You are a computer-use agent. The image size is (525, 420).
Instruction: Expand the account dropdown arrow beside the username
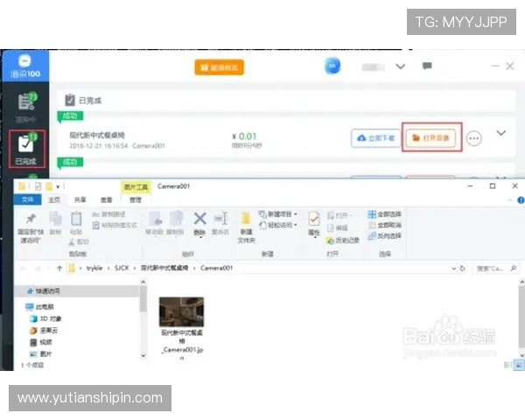[400, 66]
